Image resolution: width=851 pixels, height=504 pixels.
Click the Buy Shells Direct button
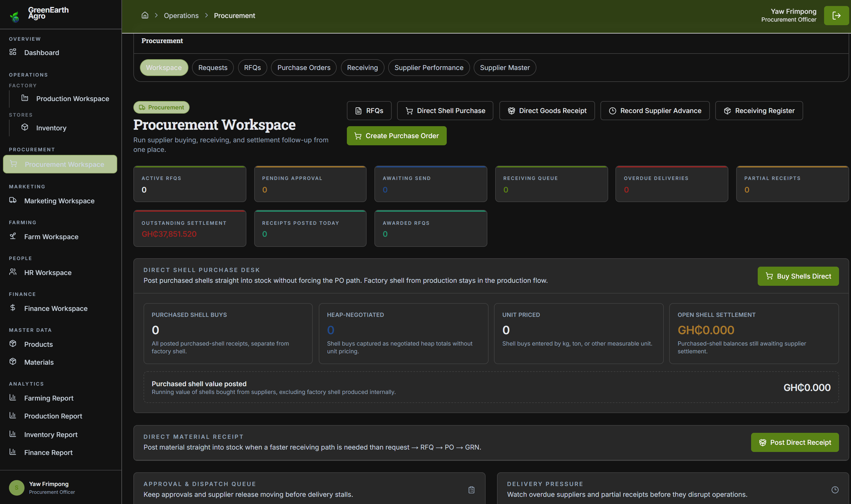[x=798, y=276]
